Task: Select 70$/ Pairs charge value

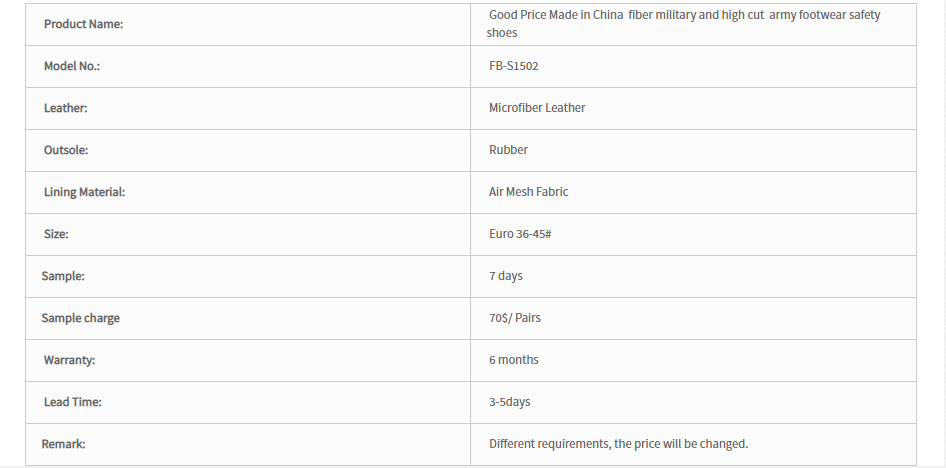Action: (x=515, y=318)
